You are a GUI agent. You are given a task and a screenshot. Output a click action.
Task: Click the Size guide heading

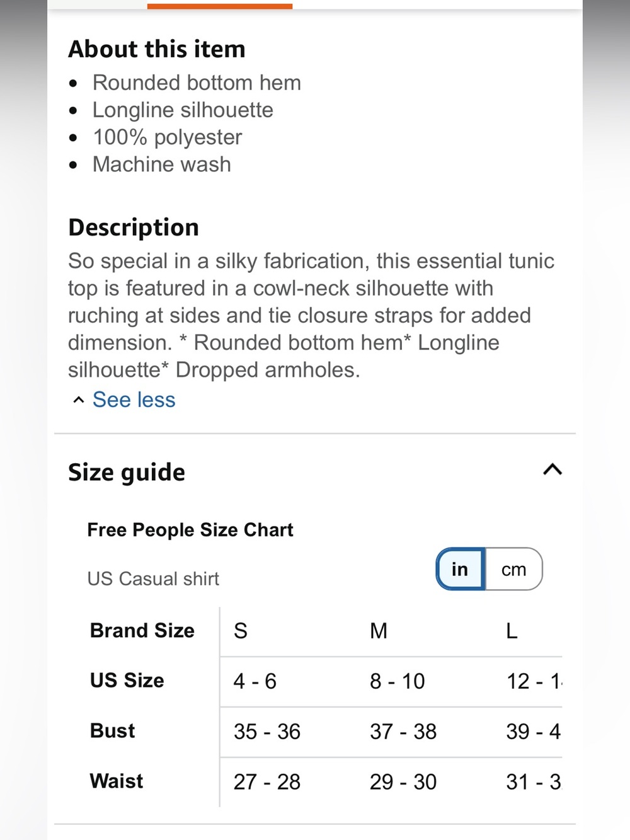click(x=127, y=472)
